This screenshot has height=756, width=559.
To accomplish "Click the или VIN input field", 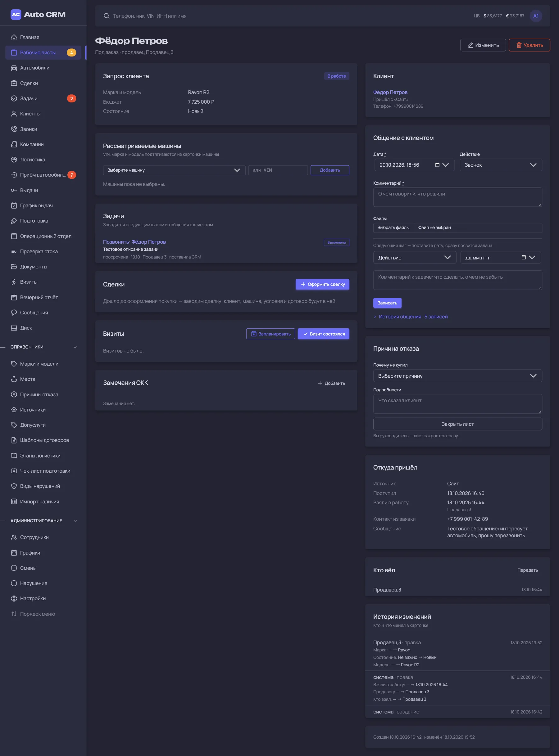I will tap(278, 170).
